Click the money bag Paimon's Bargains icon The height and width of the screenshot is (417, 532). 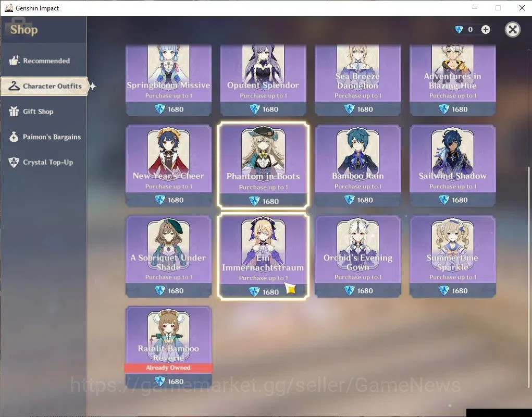(x=14, y=137)
